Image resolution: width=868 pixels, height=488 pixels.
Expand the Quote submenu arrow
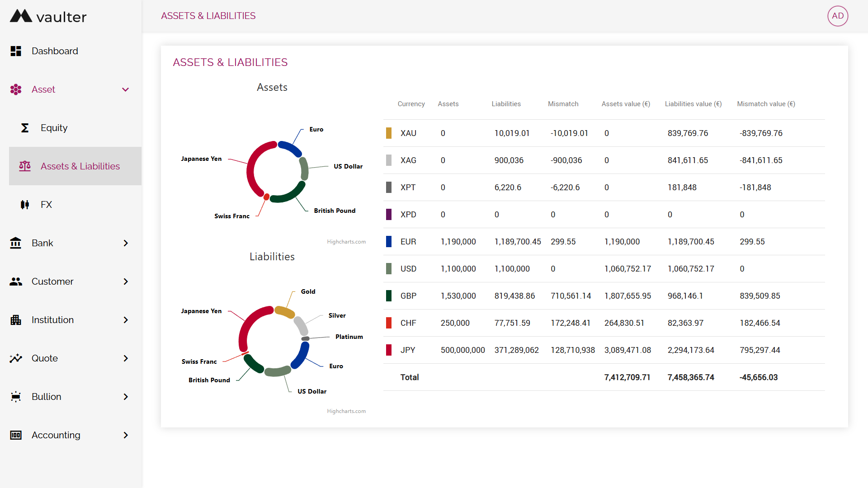tap(126, 358)
